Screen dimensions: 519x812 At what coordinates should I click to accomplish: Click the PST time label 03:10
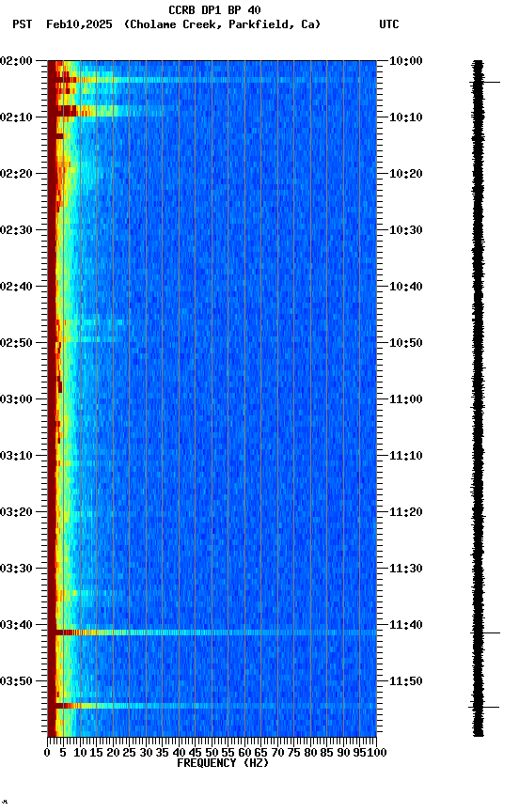[x=16, y=456]
